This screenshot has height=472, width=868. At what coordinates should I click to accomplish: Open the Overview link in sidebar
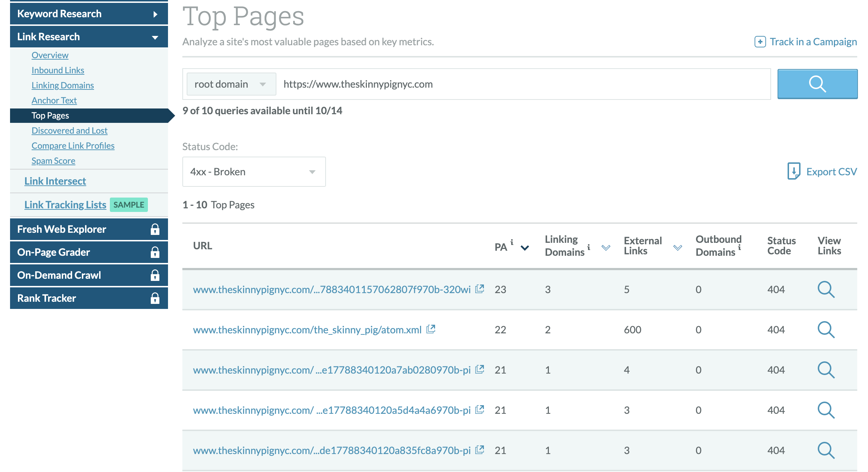(x=50, y=55)
